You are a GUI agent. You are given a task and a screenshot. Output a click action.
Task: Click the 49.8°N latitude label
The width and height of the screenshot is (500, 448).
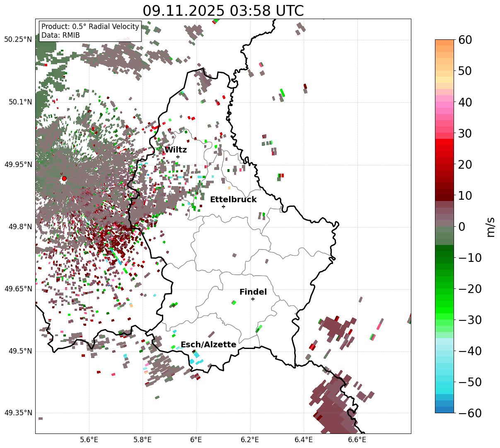point(20,227)
